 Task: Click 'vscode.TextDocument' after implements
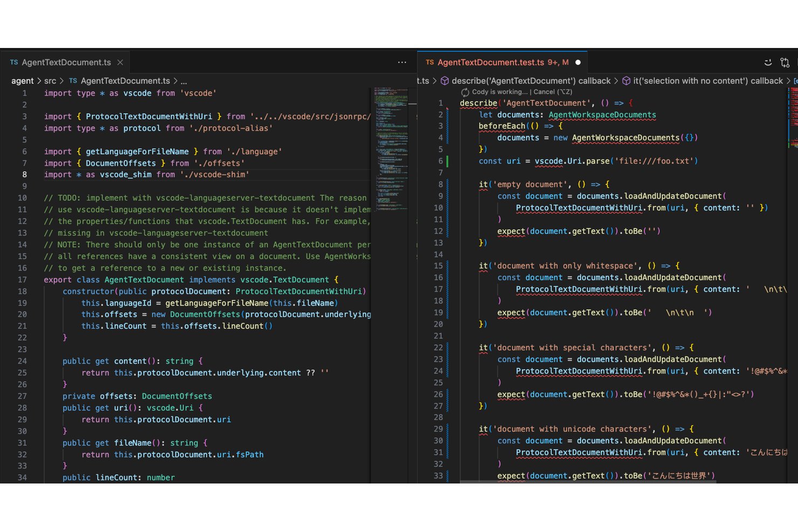tap(285, 280)
